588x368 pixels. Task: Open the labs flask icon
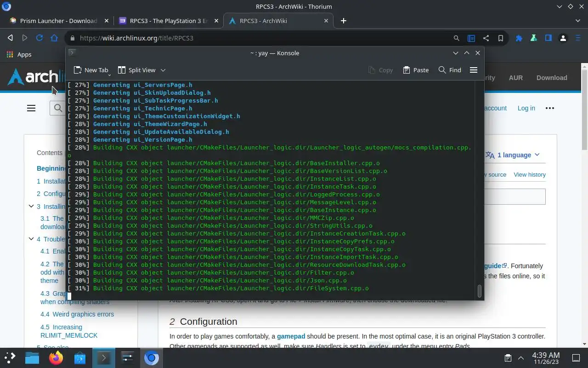coord(534,38)
